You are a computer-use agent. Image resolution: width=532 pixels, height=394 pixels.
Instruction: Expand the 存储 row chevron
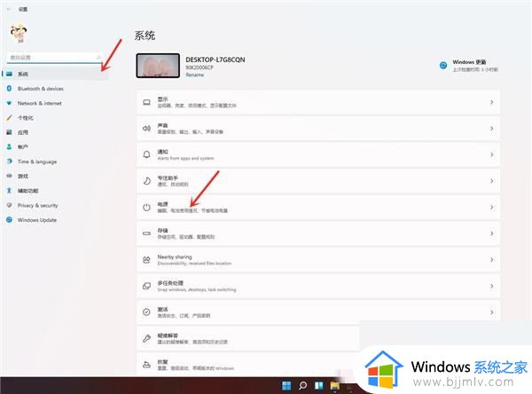coord(491,233)
